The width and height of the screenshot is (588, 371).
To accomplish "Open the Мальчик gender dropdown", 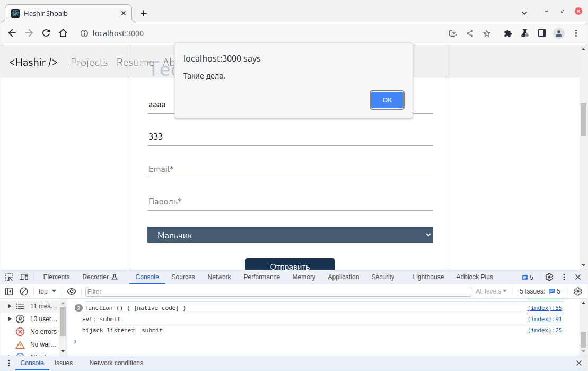I will pos(290,235).
